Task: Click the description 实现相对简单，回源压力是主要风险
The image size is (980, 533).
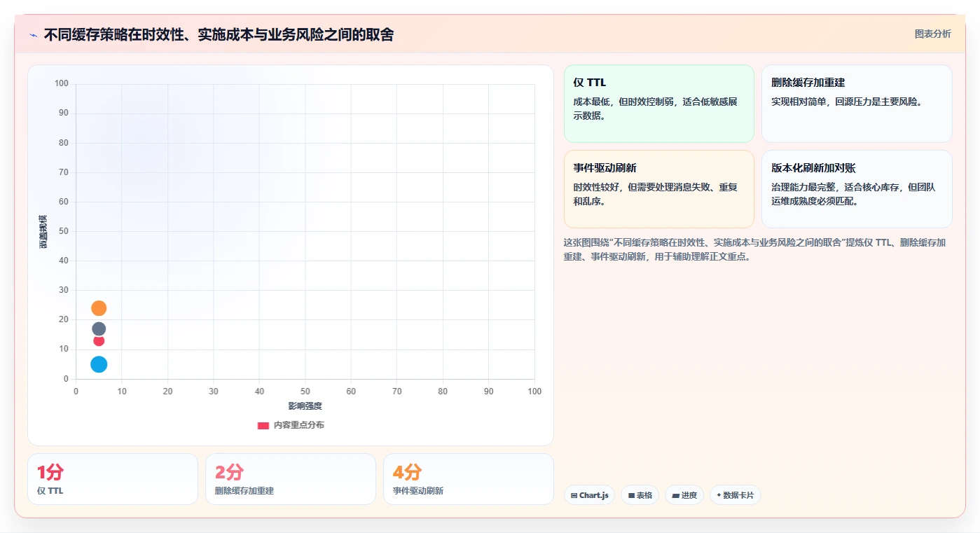Action: pos(848,102)
